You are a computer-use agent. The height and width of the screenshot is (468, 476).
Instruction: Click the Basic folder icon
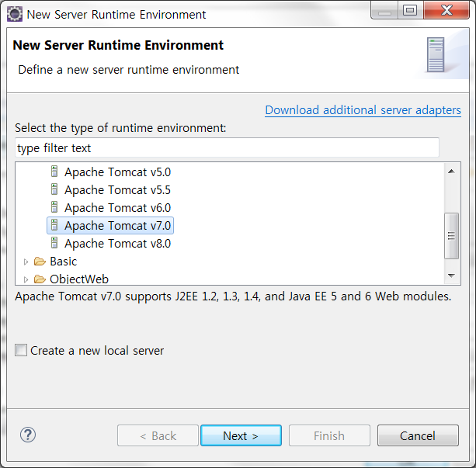[x=40, y=262]
